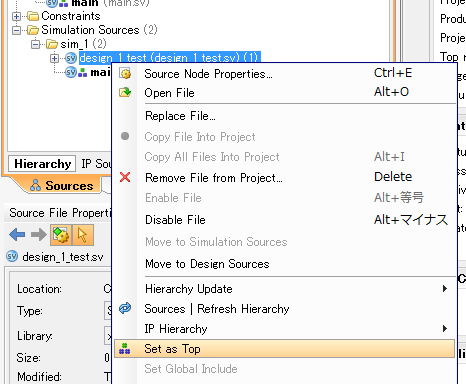
Task: Click the Source Node Properties gear icon
Action: tap(125, 74)
